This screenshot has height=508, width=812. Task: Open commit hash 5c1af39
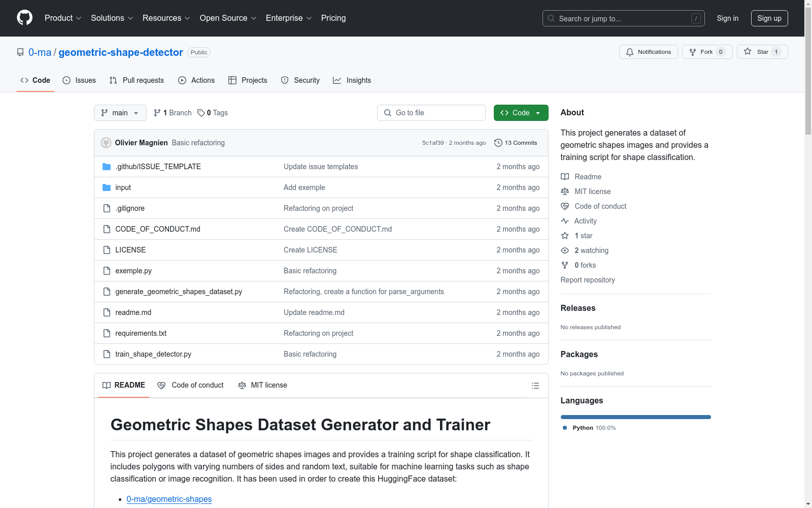point(433,143)
